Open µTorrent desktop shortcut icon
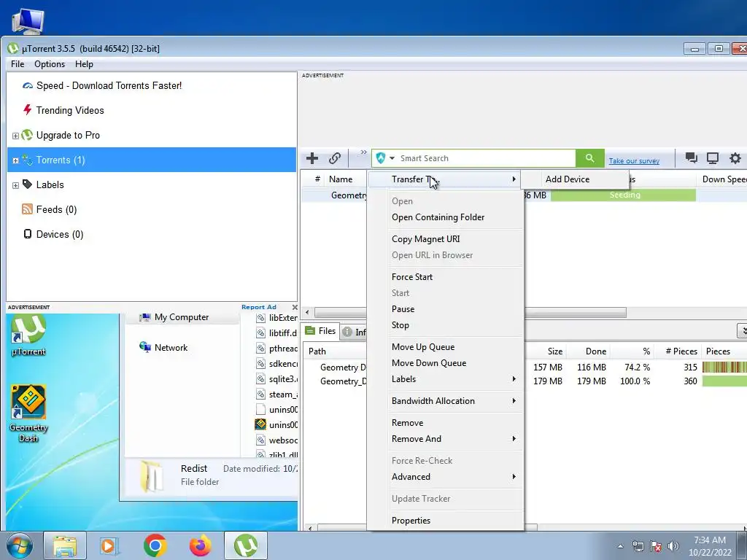The width and height of the screenshot is (747, 560). pyautogui.click(x=28, y=335)
